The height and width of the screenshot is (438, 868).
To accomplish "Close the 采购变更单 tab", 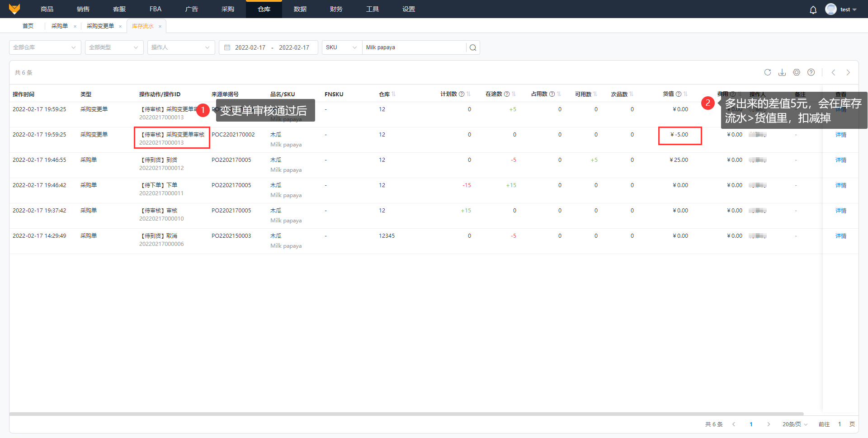I will (120, 26).
